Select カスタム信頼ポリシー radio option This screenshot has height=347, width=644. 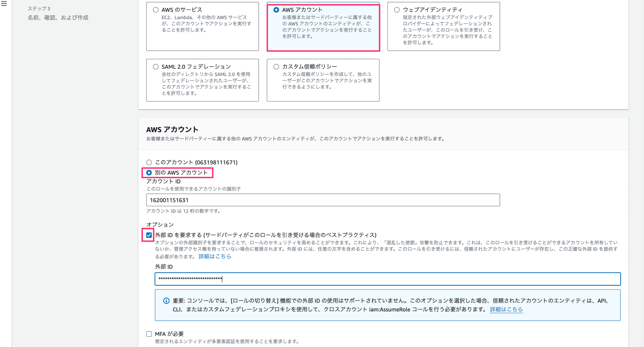[x=276, y=67]
